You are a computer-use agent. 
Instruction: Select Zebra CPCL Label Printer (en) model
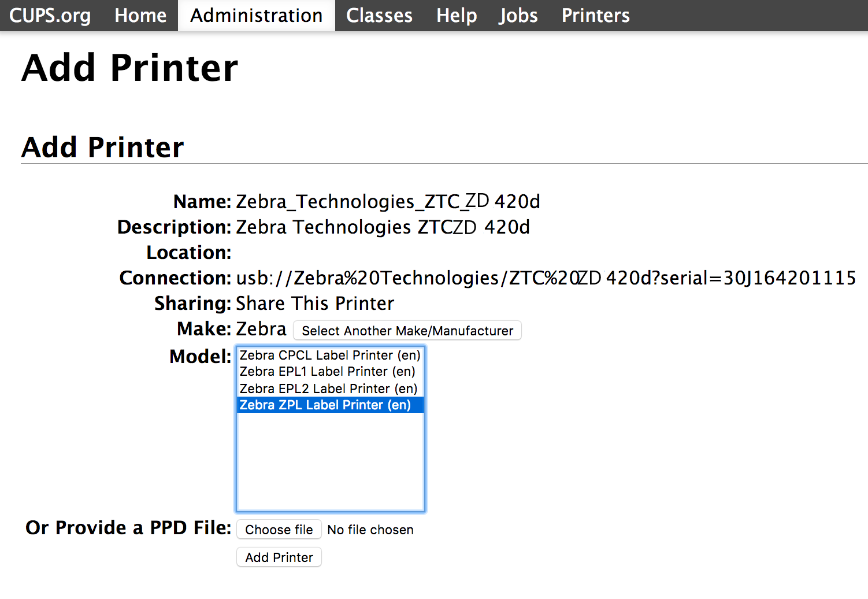pos(331,355)
